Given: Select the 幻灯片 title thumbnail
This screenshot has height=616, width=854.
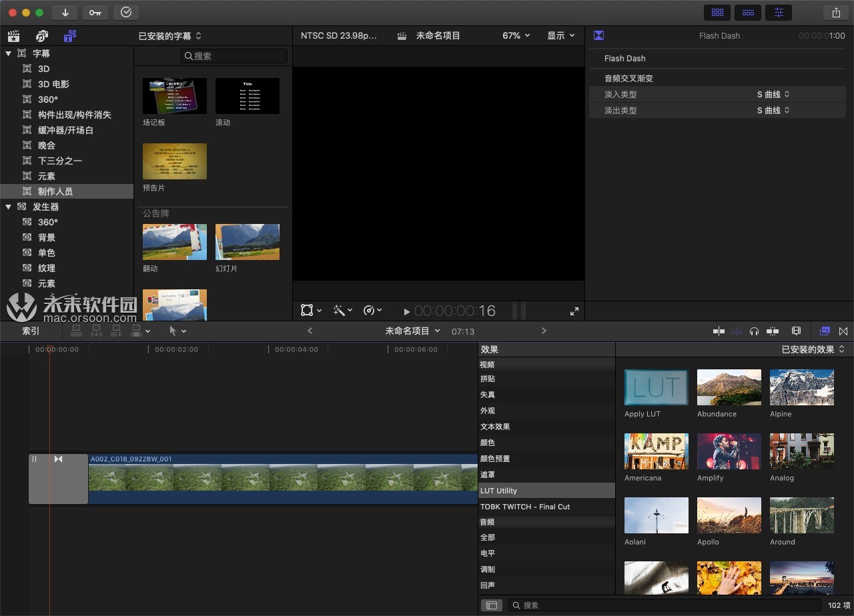Looking at the screenshot, I should click(x=248, y=242).
